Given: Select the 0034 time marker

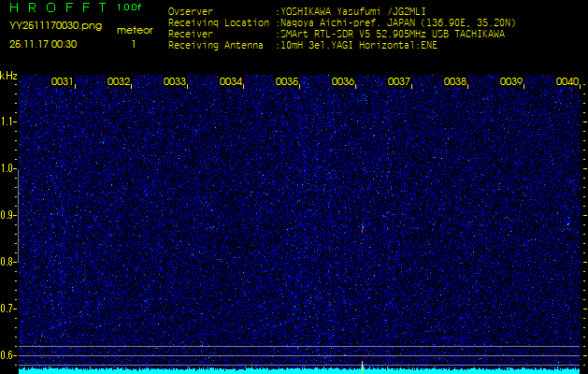Looking at the screenshot, I should click(x=231, y=82).
